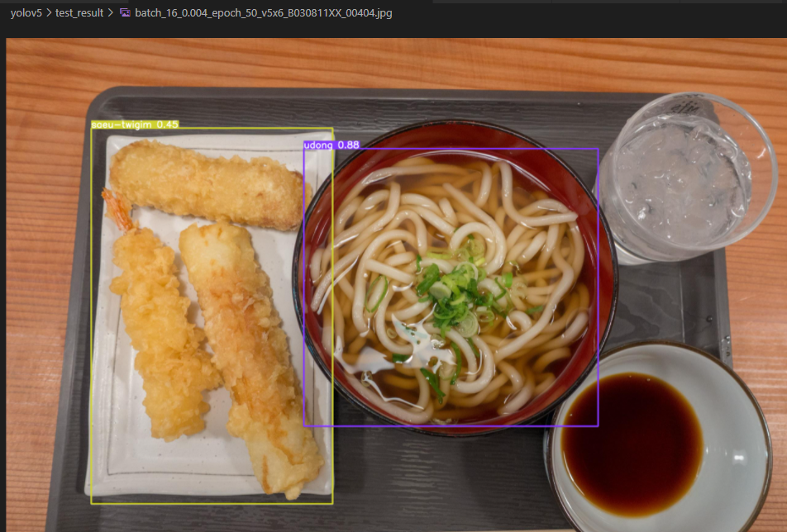Click the image file icon in the breadcrumb
This screenshot has height=532, width=787.
click(x=125, y=13)
